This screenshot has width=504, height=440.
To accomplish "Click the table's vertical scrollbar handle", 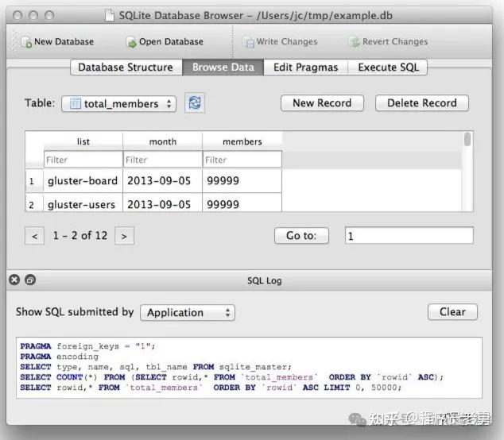I will (467, 139).
